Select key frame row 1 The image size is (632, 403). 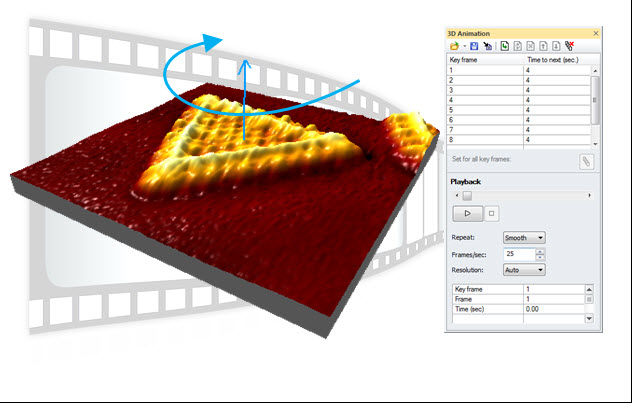tap(519, 70)
